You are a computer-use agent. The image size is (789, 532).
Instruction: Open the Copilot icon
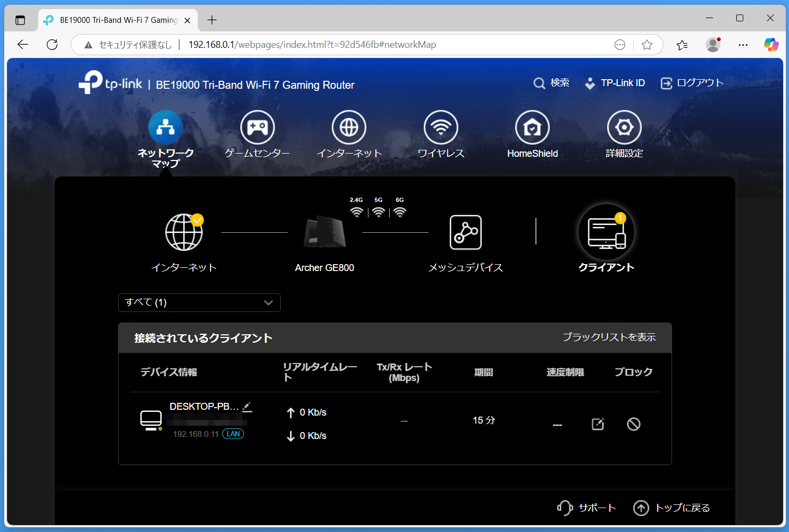[x=771, y=45]
